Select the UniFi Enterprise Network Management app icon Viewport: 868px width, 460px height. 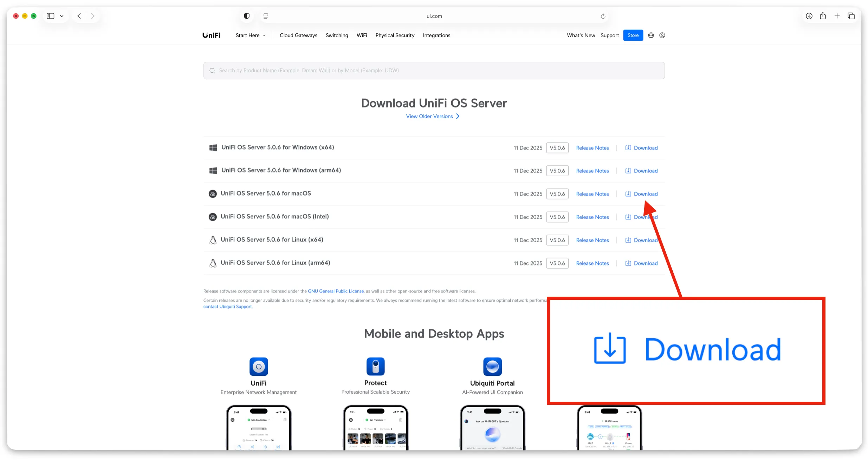click(x=258, y=367)
